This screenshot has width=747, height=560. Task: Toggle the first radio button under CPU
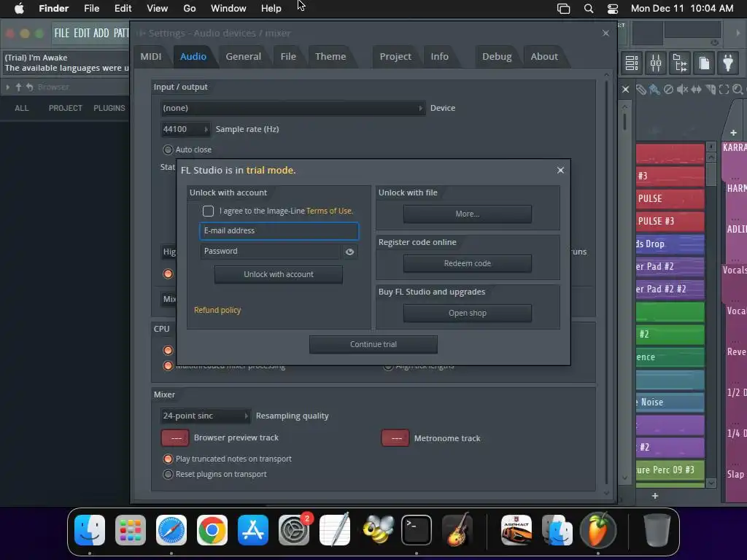click(x=168, y=350)
